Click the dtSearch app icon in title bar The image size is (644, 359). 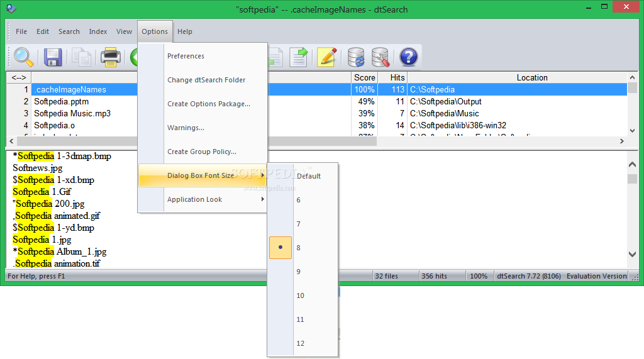[x=11, y=9]
